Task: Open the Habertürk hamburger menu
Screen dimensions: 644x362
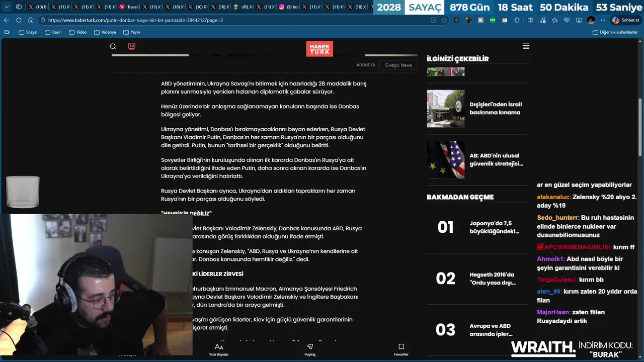Action: coord(526,46)
